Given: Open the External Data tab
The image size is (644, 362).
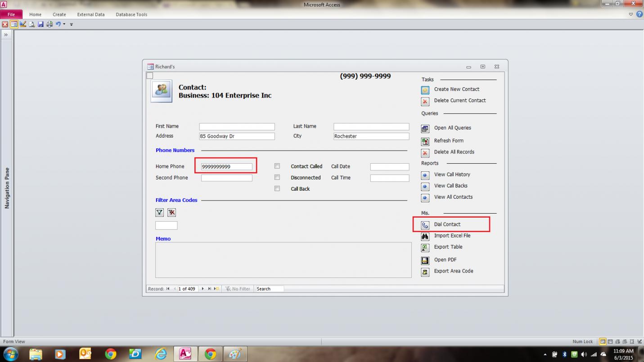Looking at the screenshot, I should (91, 14).
